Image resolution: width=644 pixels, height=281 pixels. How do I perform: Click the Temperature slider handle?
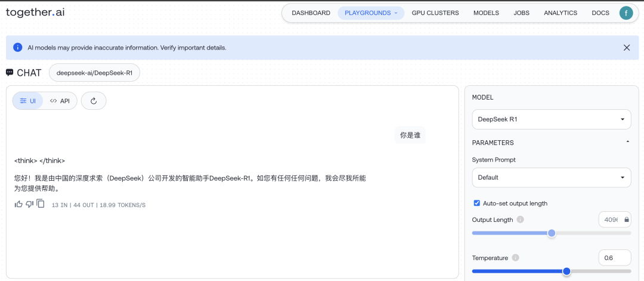(567, 271)
